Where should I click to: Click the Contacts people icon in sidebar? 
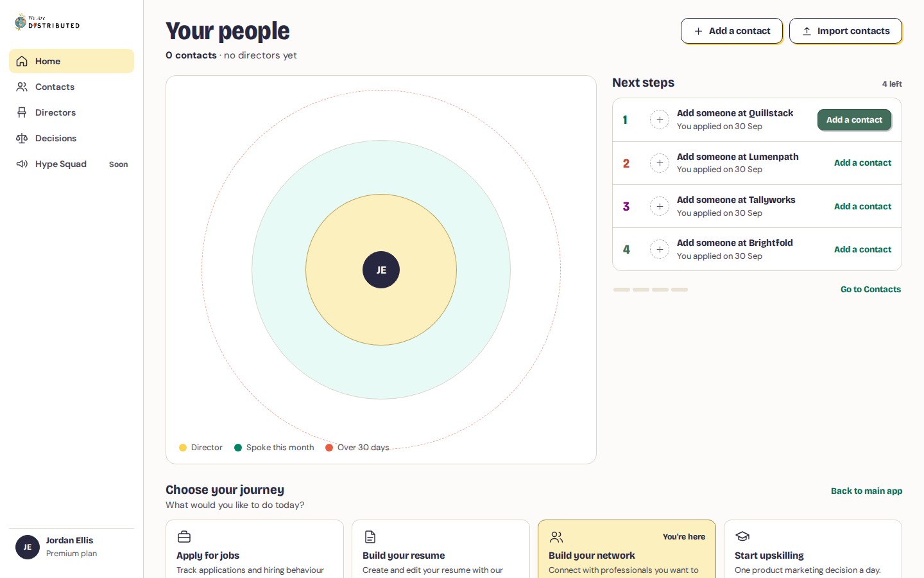coord(22,87)
